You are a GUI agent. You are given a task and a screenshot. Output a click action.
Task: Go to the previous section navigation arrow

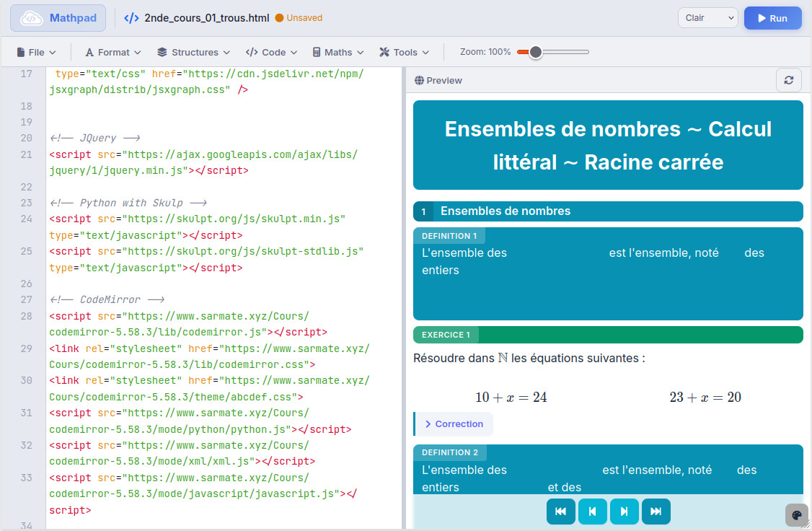[592, 511]
